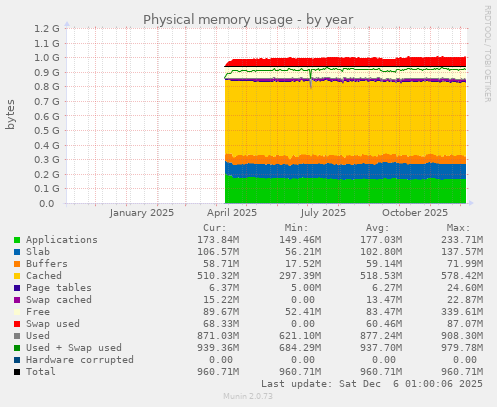The width and height of the screenshot is (497, 407).
Task: Click Used max value 908.30M
Action: [462, 336]
